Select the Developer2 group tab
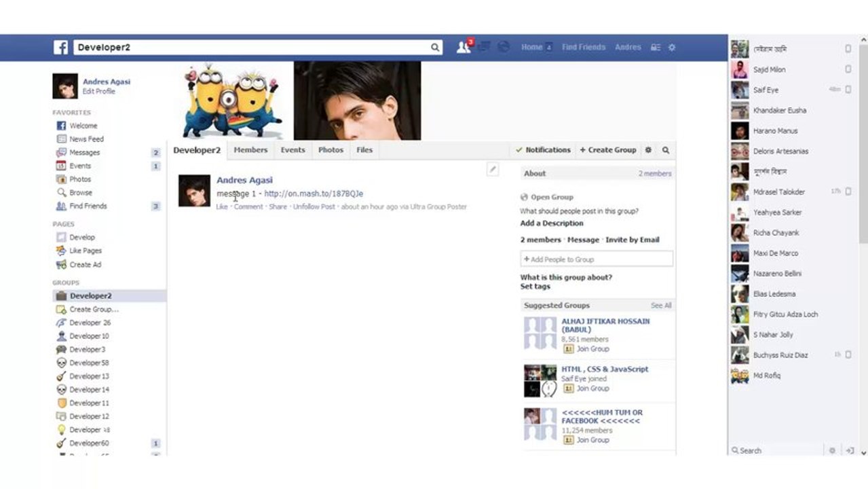 coord(197,150)
